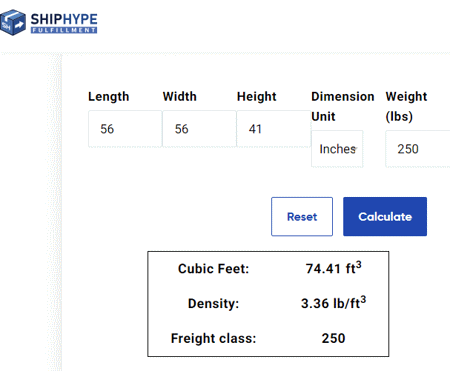The image size is (450, 371).
Task: Hit the blue Calculate button
Action: [x=385, y=217]
